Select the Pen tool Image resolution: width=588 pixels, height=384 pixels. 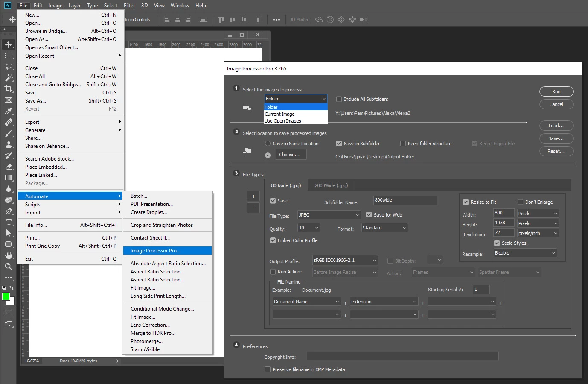(9, 211)
